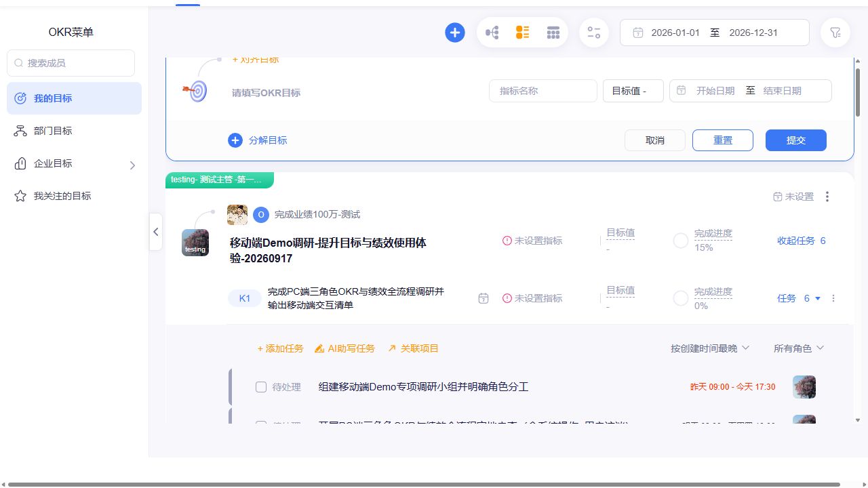Click the bullseye target objective icon
The height and width of the screenshot is (488, 868).
click(195, 91)
